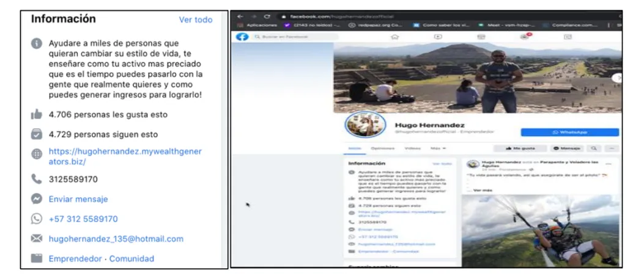Image resolution: width=644 pixels, height=276 pixels.
Task: Click the phone number 3125589170 text
Action: pyautogui.click(x=73, y=179)
